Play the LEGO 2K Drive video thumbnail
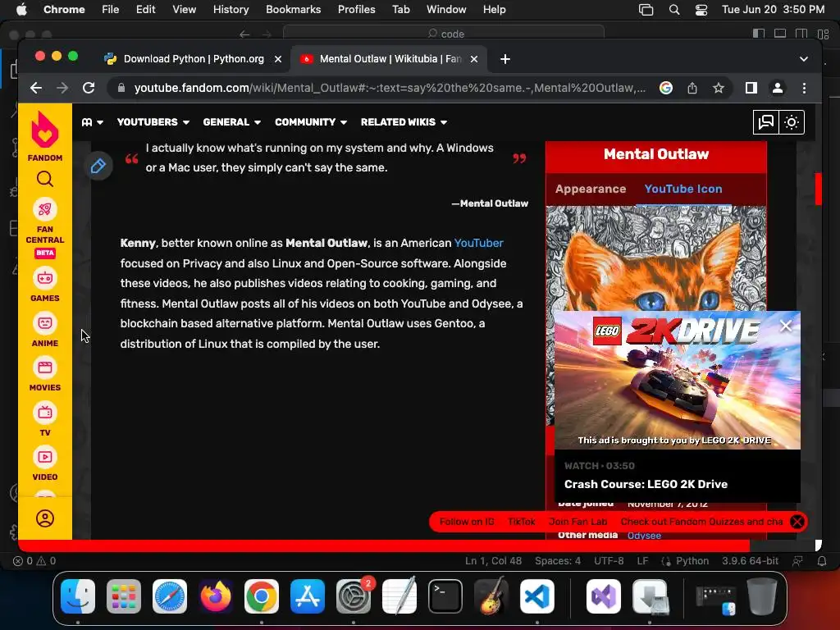Screen dimensions: 840x630 click(x=677, y=381)
